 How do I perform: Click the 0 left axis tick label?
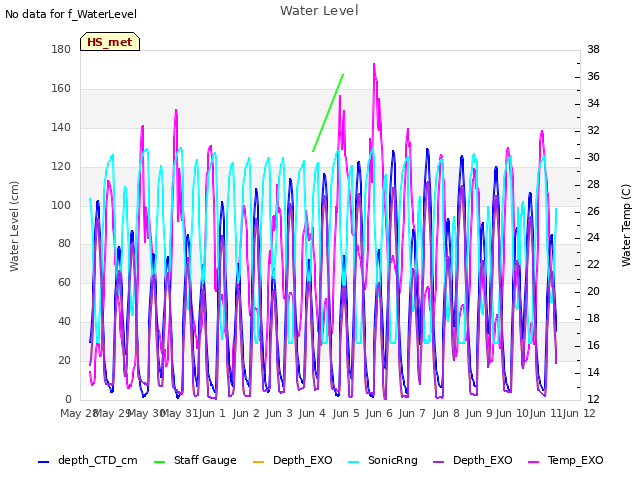(x=68, y=399)
